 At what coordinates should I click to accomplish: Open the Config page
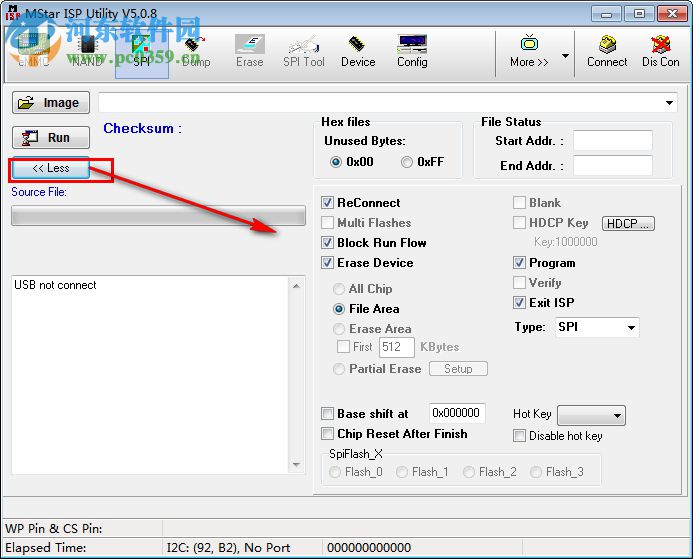pyautogui.click(x=412, y=52)
